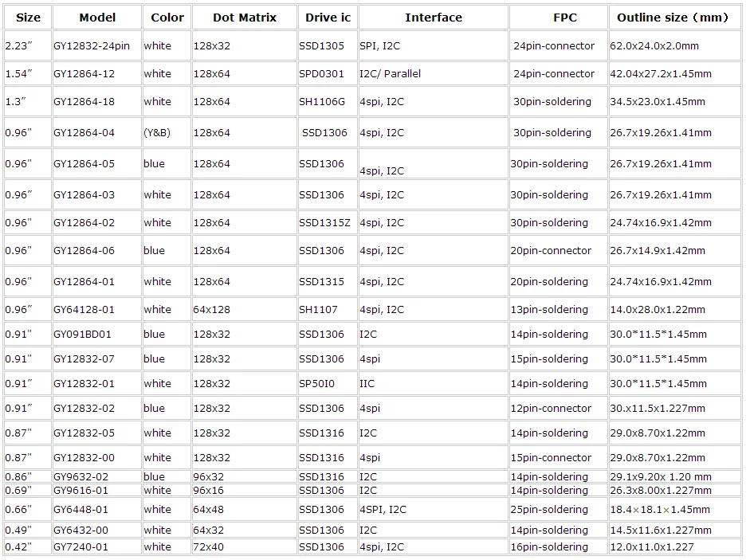This screenshot has height=560, width=750.
Task: Click the 25pin-soldering FPC cell
Action: (x=551, y=510)
